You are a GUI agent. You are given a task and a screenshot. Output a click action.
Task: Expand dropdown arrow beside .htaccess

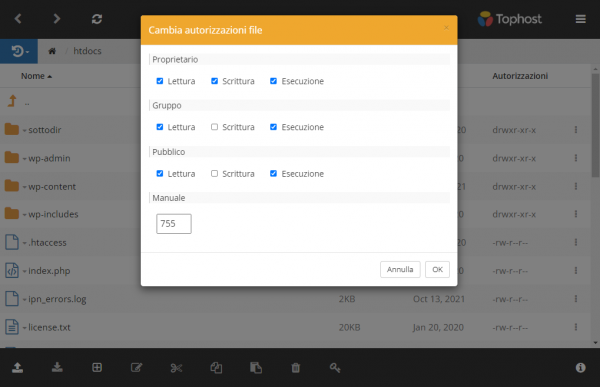[24, 243]
